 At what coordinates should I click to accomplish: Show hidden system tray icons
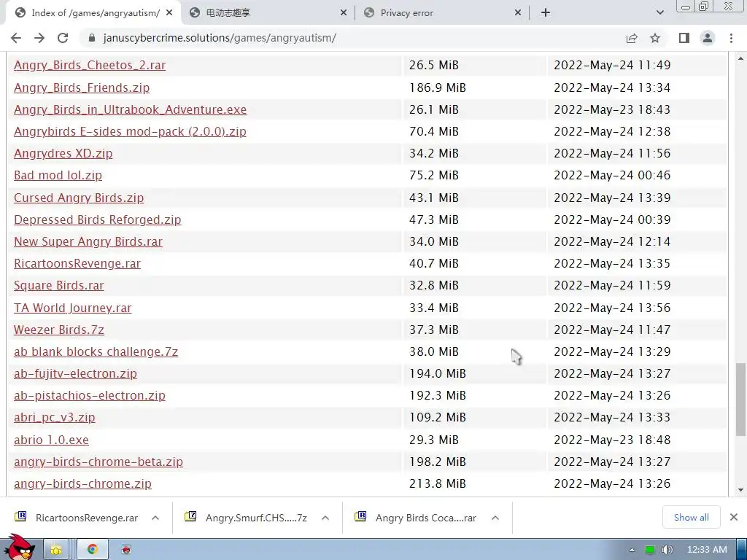pos(632,550)
